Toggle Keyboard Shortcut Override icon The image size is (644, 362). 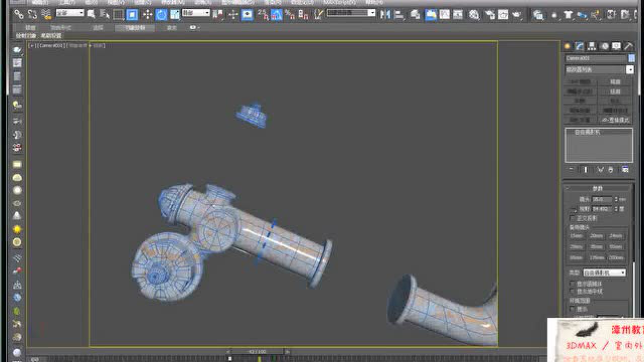(x=247, y=15)
